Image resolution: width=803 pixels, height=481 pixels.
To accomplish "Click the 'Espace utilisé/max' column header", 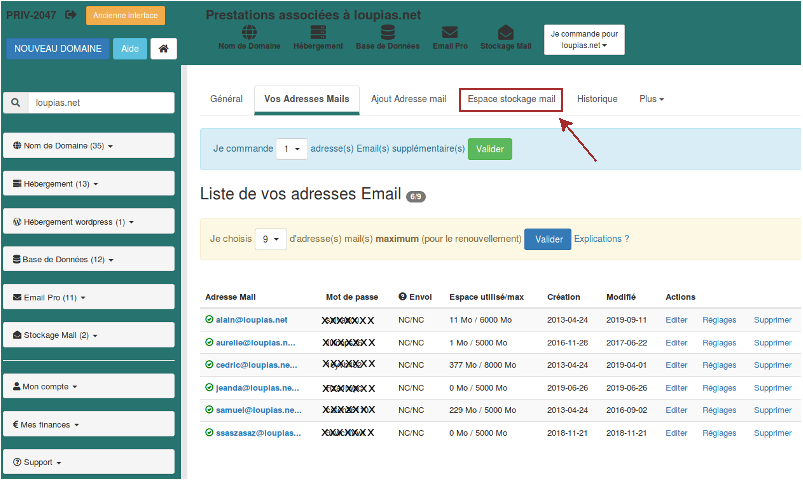I will click(x=487, y=297).
